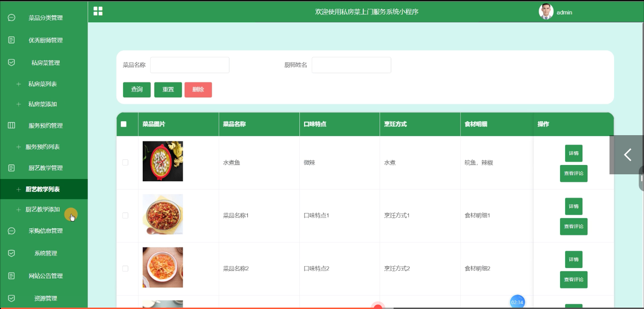Click the admin avatar picture
The image size is (644, 309).
tap(546, 12)
